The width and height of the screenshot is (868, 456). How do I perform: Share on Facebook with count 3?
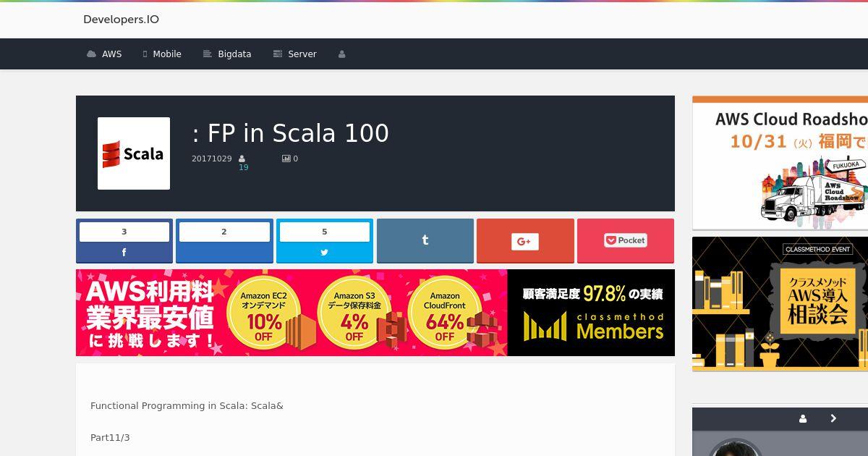(124, 241)
